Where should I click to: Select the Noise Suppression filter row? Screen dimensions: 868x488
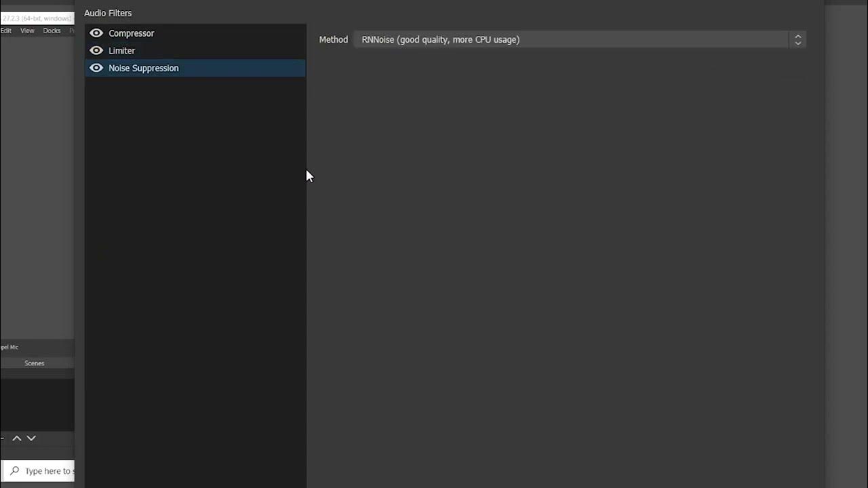click(x=195, y=68)
